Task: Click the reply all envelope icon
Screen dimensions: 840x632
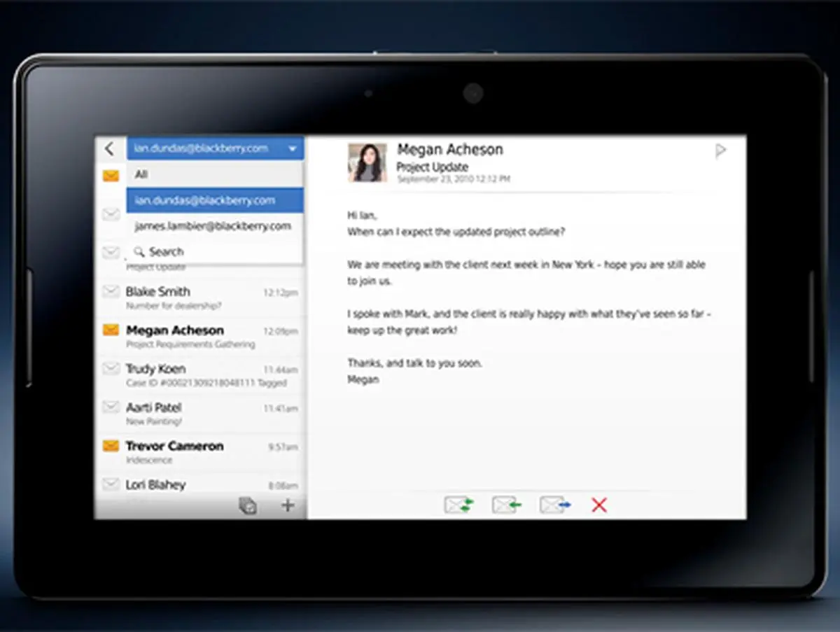Action: coord(458,505)
